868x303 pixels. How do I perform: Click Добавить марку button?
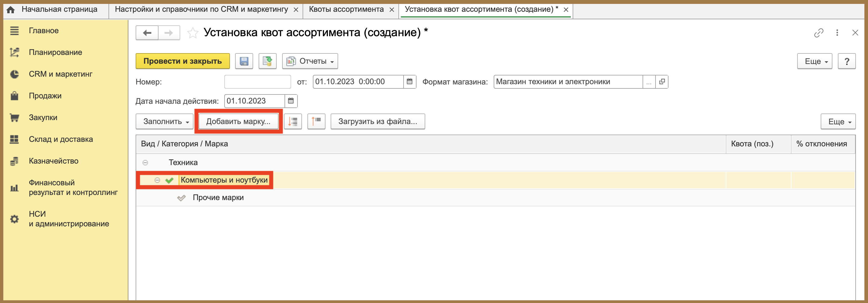238,121
